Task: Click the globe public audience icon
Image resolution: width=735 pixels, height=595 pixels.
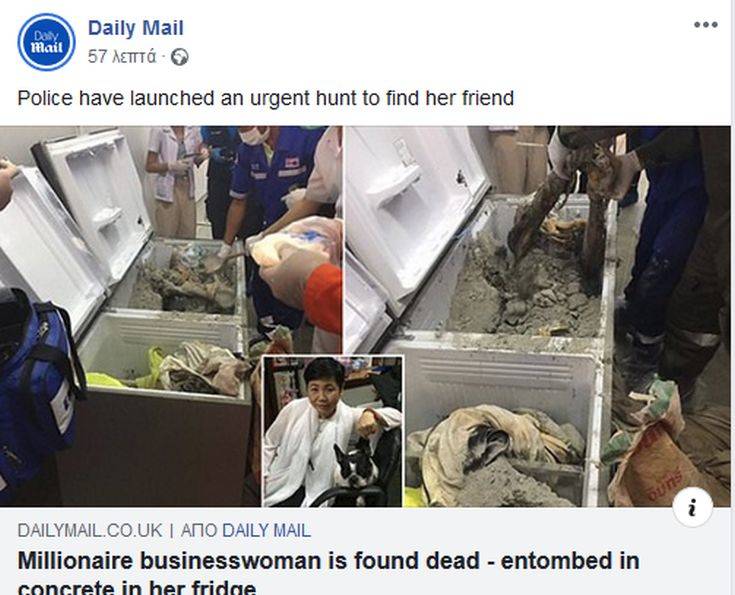Action: 180,57
